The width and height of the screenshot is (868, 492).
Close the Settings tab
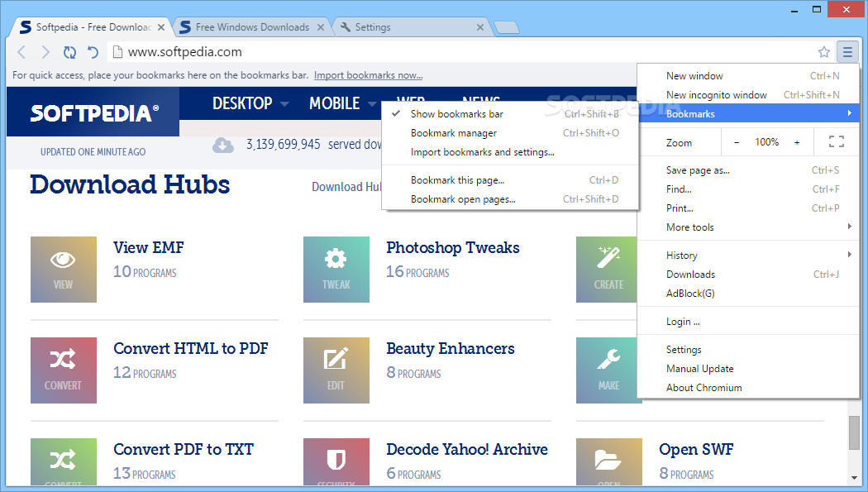(480, 27)
